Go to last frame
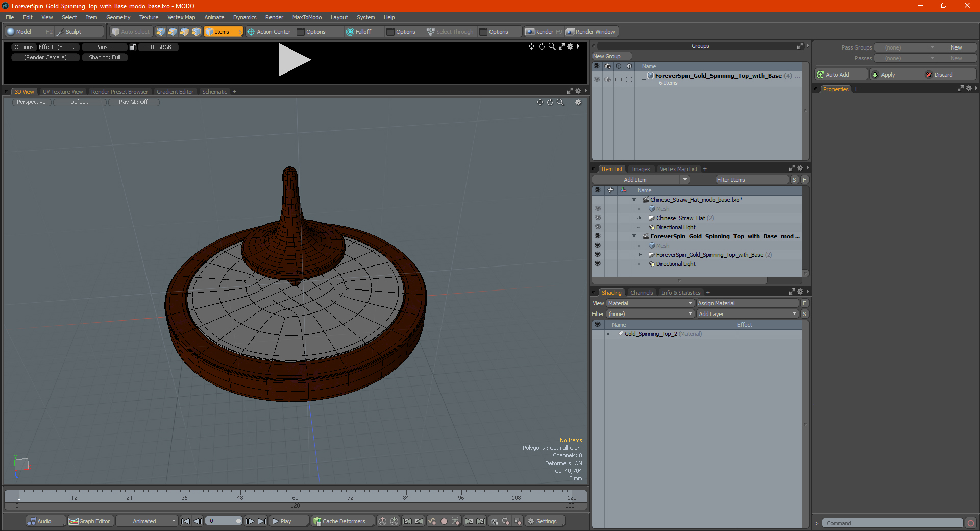Image resolution: width=980 pixels, height=531 pixels. point(262,521)
